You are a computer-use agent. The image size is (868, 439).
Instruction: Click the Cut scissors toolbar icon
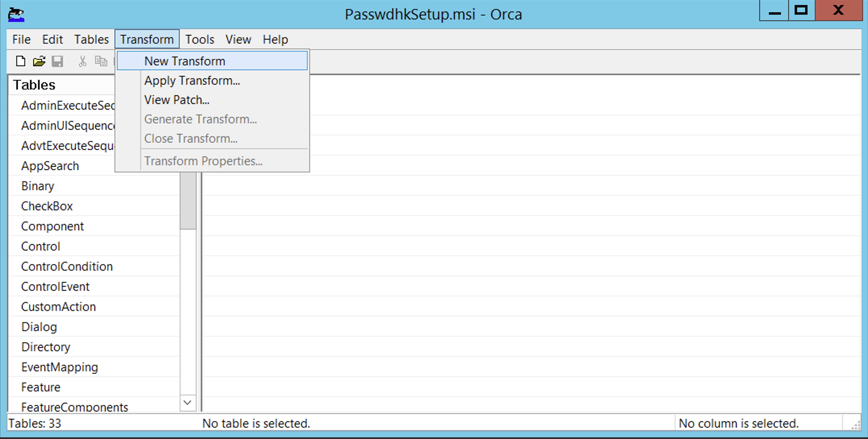point(83,61)
